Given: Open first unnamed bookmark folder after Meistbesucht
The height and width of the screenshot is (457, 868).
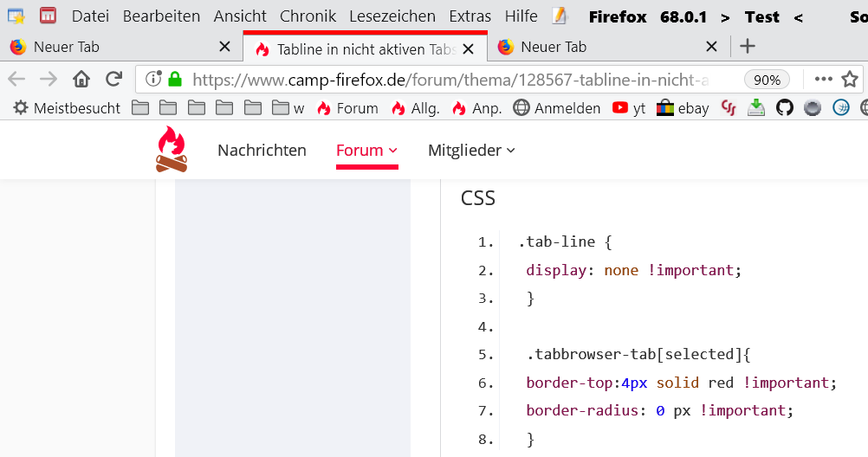Looking at the screenshot, I should (140, 107).
